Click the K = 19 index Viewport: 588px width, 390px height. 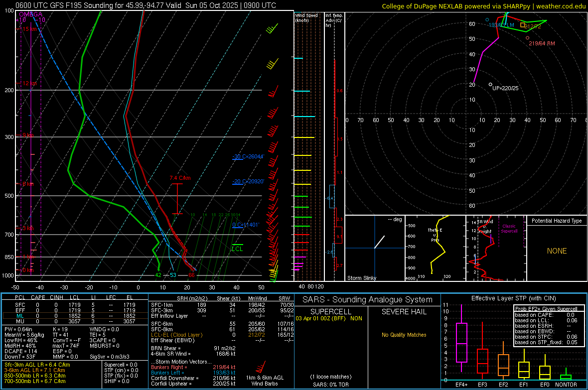pos(60,329)
